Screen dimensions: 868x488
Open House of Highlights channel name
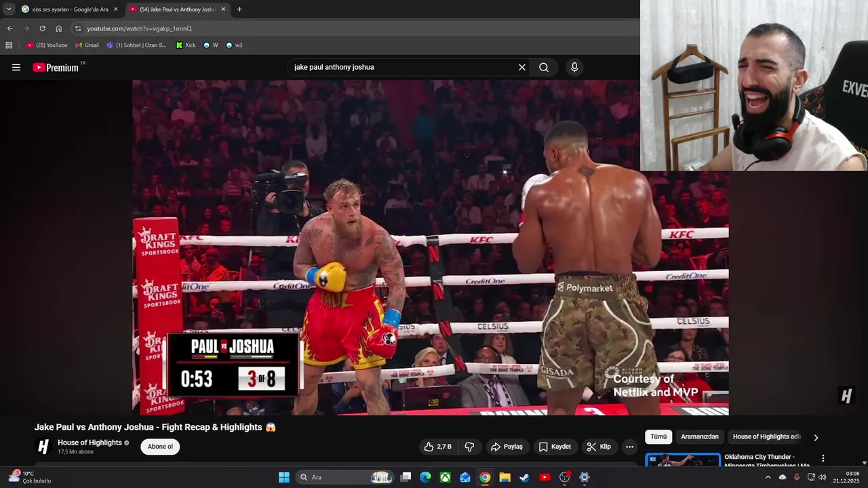click(x=90, y=443)
